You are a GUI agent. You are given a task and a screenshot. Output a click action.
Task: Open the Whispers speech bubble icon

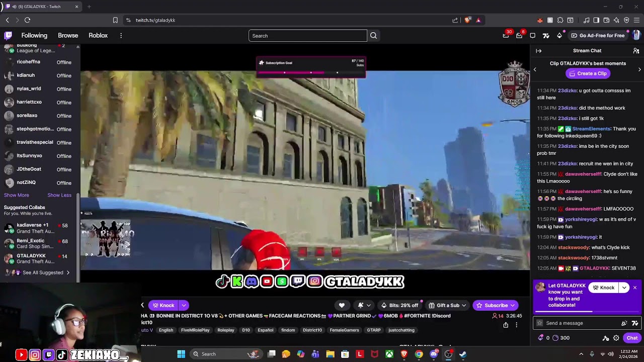coord(533,36)
